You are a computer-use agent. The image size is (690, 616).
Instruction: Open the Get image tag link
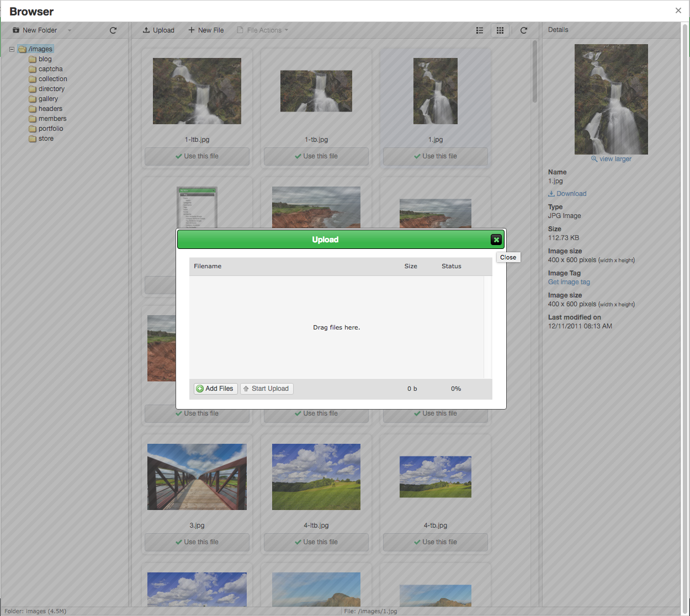click(x=569, y=282)
